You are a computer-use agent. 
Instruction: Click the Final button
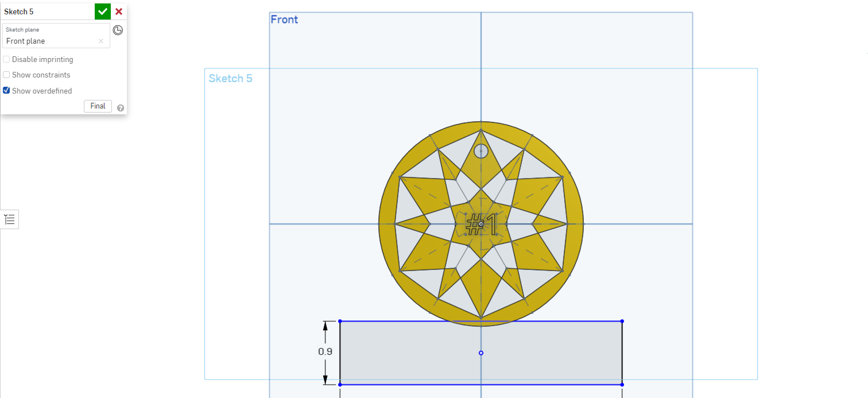point(98,106)
